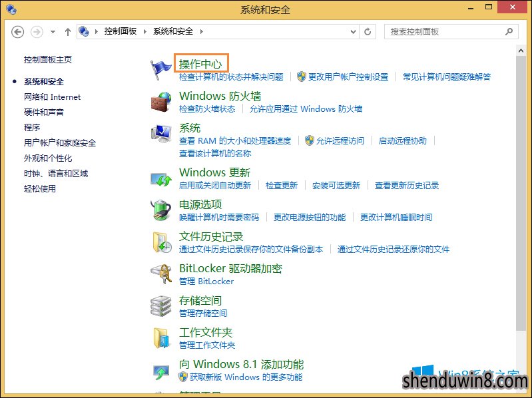Click 更改电源按钮的功能 link

(310, 218)
